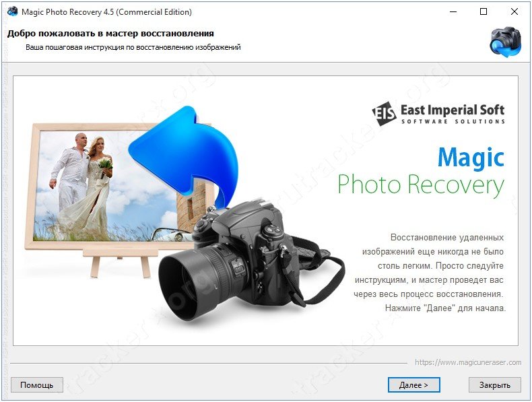Click the wedding photo on the easel
The width and height of the screenshot is (532, 402).
(x=112, y=186)
